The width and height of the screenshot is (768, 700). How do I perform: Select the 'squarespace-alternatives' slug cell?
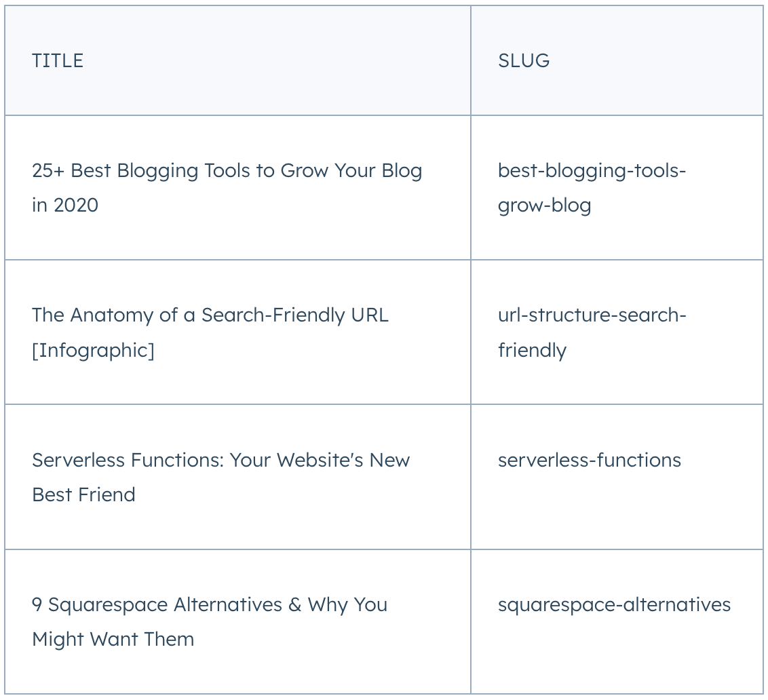[x=617, y=621]
